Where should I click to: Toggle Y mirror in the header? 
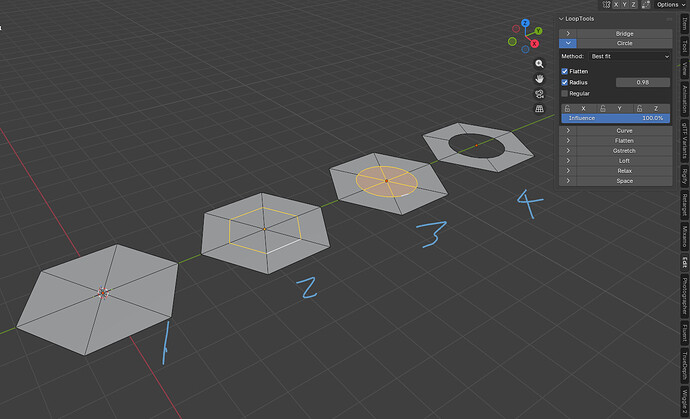[625, 4]
